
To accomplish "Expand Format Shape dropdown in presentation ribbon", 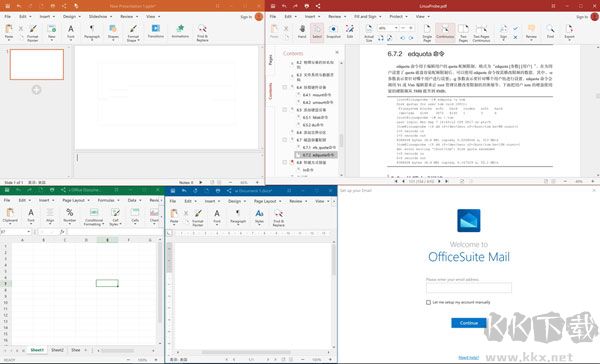I will click(138, 40).
